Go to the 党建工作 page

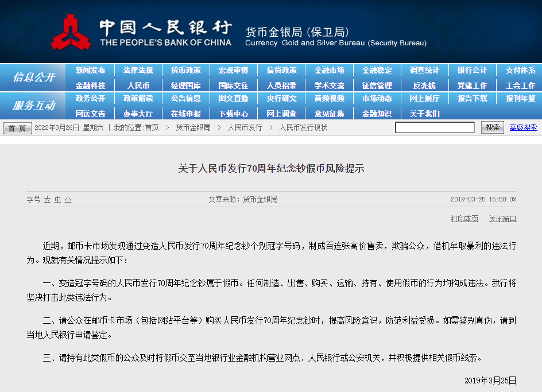[472, 86]
